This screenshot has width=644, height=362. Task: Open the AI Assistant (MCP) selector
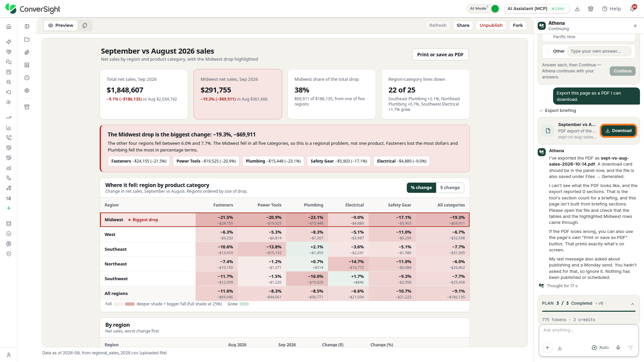[537, 9]
